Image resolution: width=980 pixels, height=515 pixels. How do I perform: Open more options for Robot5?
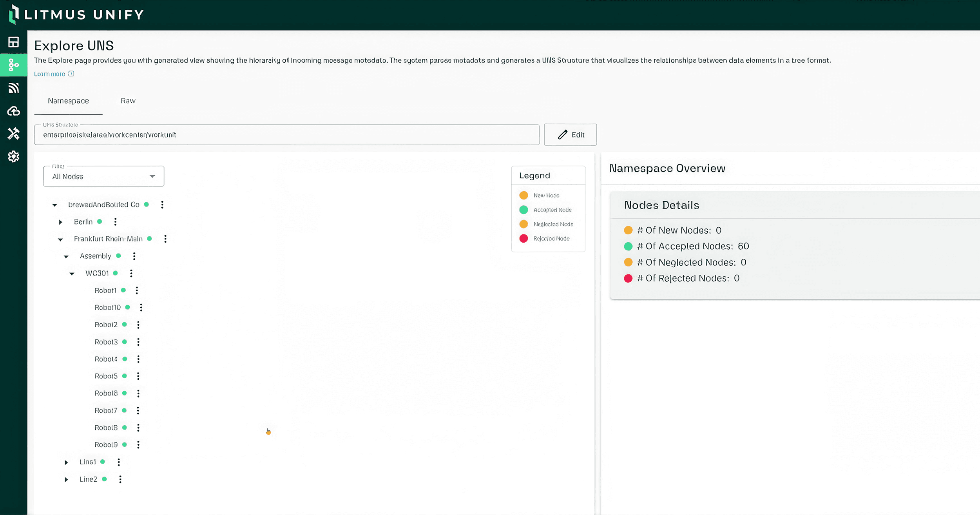point(138,376)
